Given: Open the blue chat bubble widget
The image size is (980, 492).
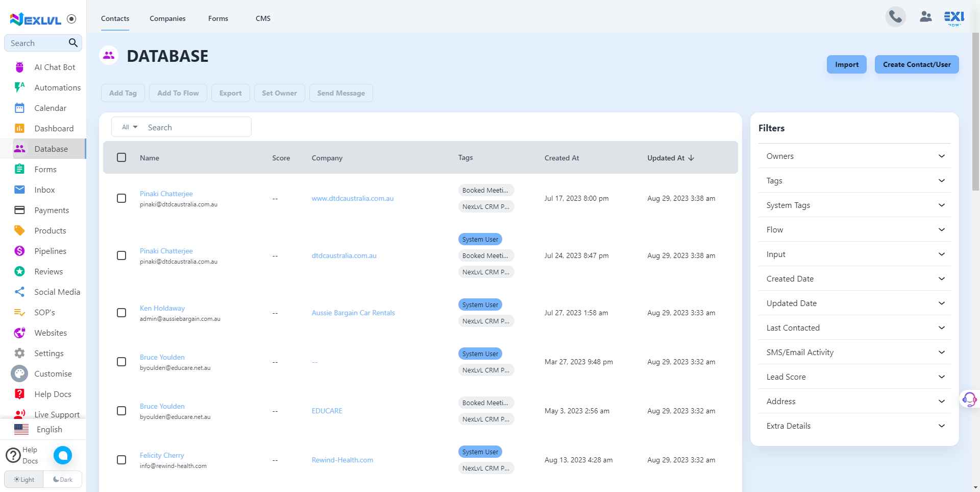Looking at the screenshot, I should (x=63, y=455).
